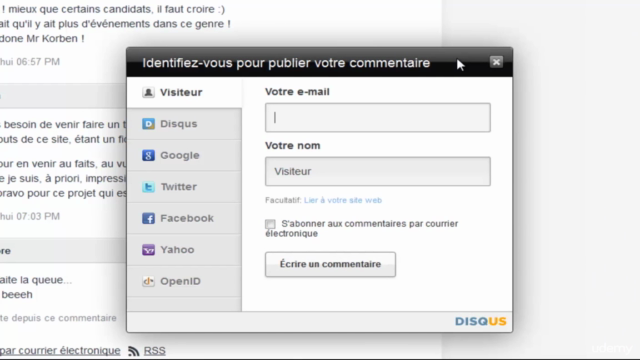Click the Facultatif label text
Screen dimensions: 640x360
283,200
